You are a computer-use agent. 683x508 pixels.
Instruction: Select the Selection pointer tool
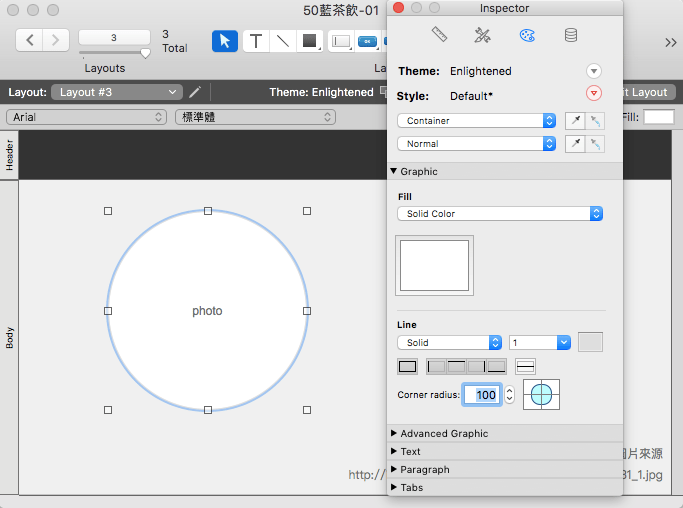pyautogui.click(x=225, y=41)
